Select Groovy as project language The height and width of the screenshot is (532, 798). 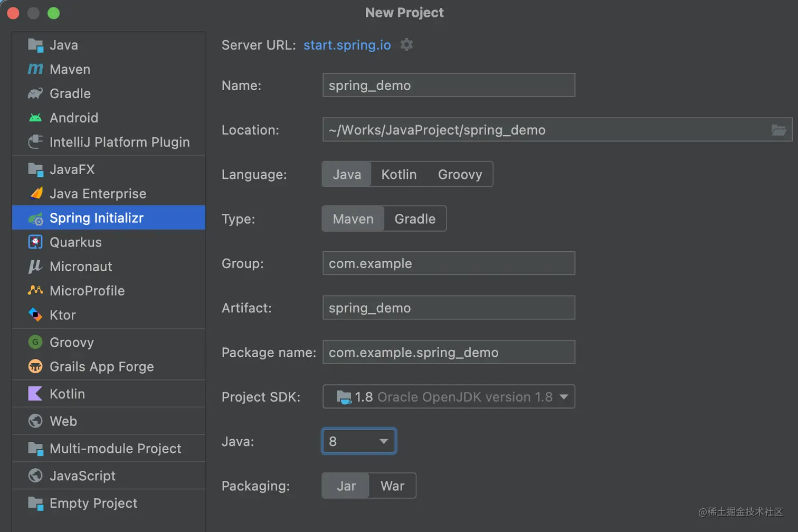pos(460,175)
